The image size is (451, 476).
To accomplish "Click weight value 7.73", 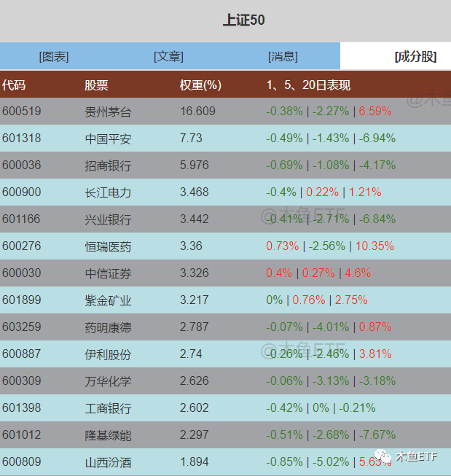I will point(191,138).
